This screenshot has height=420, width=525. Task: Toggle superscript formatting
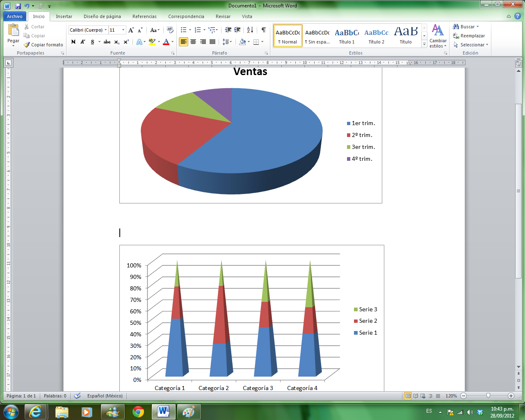pos(126,42)
